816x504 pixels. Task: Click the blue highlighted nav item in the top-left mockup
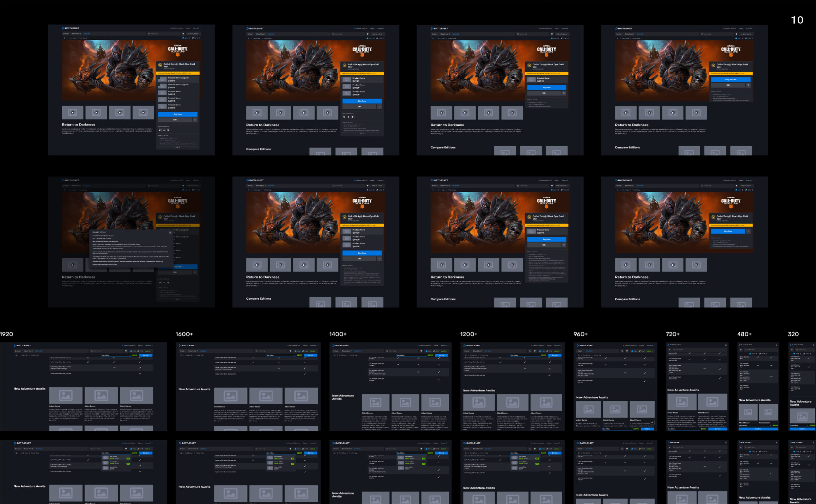point(87,34)
